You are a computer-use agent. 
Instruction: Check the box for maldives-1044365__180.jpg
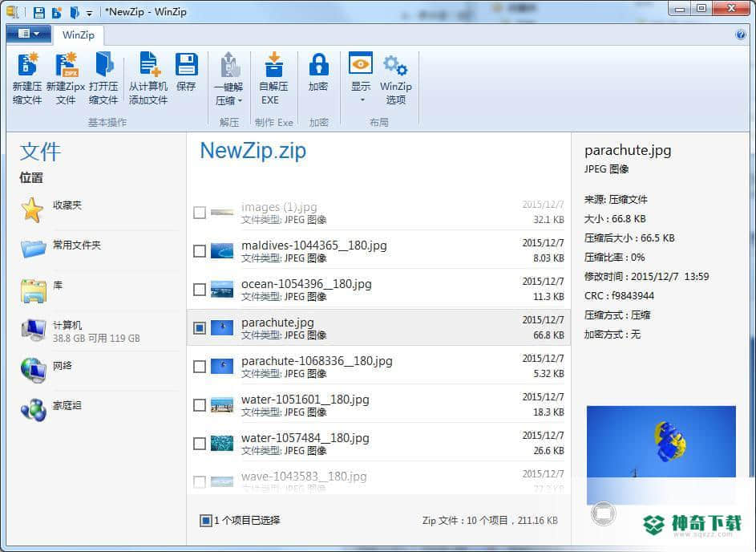click(x=199, y=251)
